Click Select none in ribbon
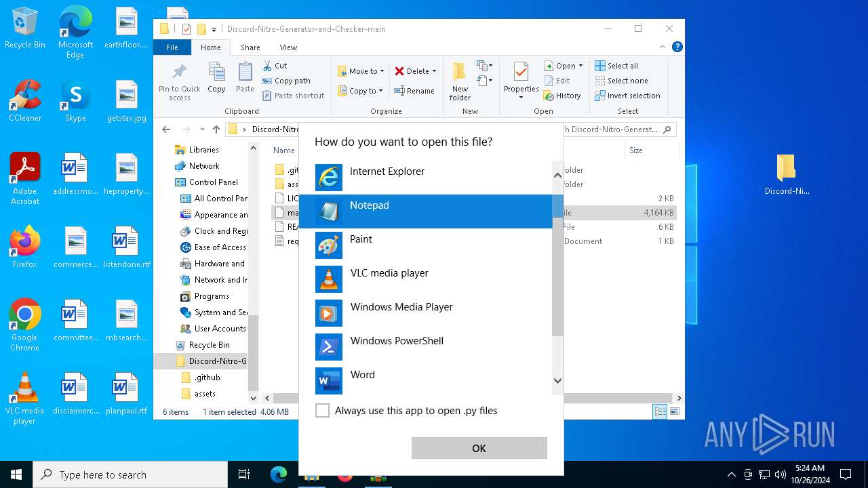The width and height of the screenshot is (868, 488). (621, 81)
